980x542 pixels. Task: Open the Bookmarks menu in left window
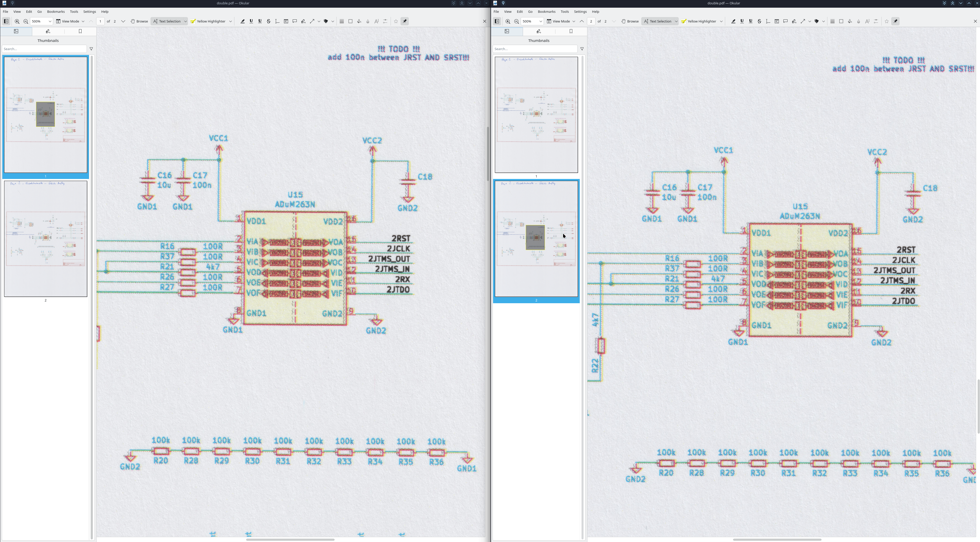point(56,12)
